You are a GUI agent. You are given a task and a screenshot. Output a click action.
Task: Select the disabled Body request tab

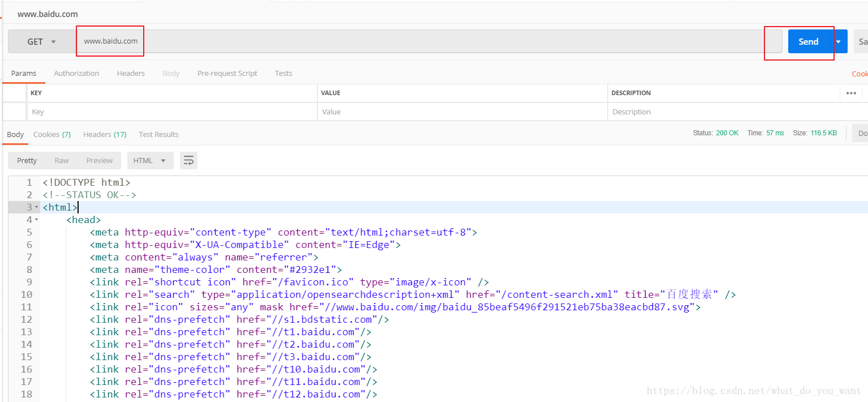pos(171,74)
